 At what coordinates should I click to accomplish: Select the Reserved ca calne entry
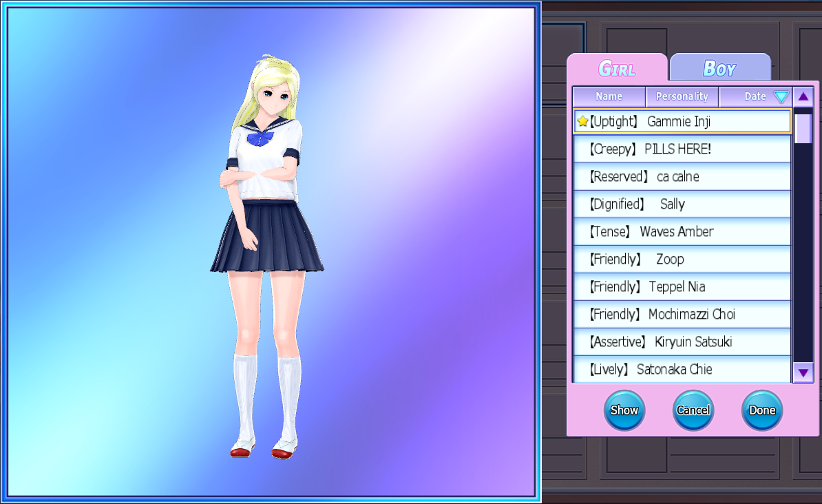[682, 177]
